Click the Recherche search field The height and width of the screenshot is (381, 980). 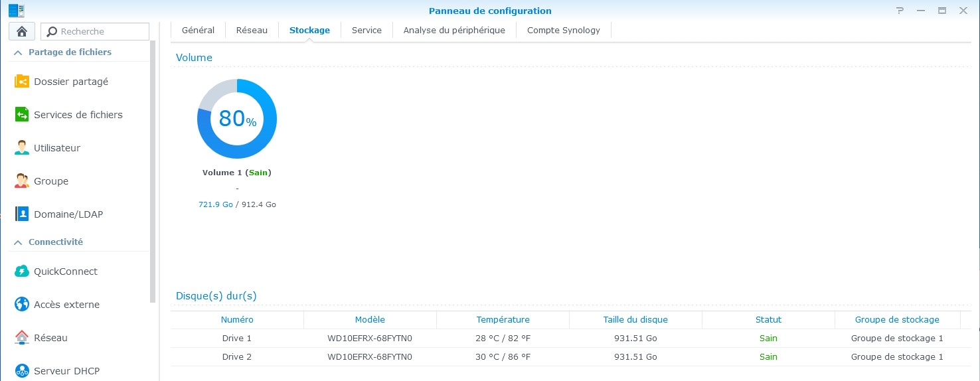[101, 31]
